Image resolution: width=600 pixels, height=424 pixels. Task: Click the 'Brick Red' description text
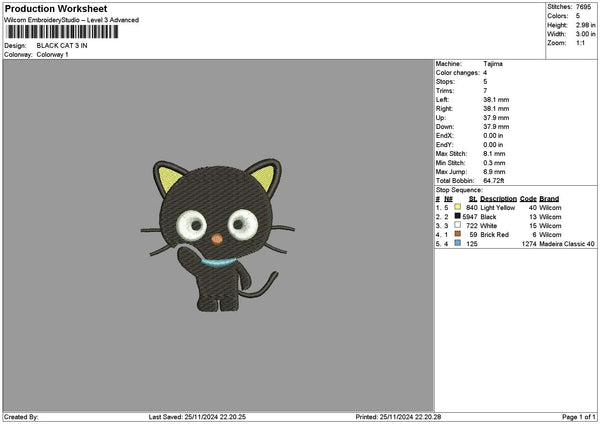495,235
